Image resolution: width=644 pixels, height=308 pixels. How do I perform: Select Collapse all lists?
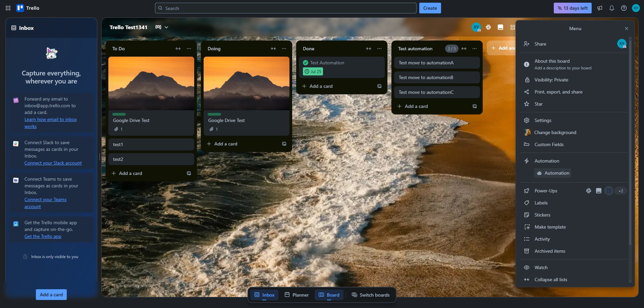point(573,280)
